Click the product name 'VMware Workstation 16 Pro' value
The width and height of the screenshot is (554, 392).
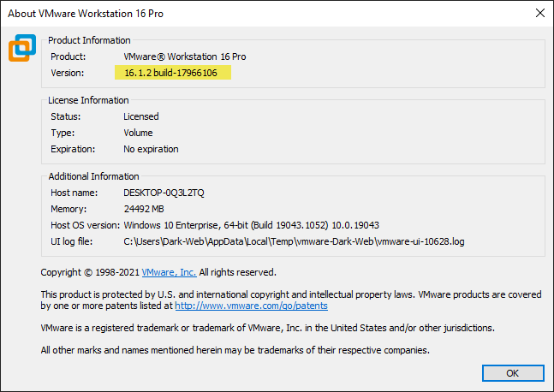[x=185, y=56]
